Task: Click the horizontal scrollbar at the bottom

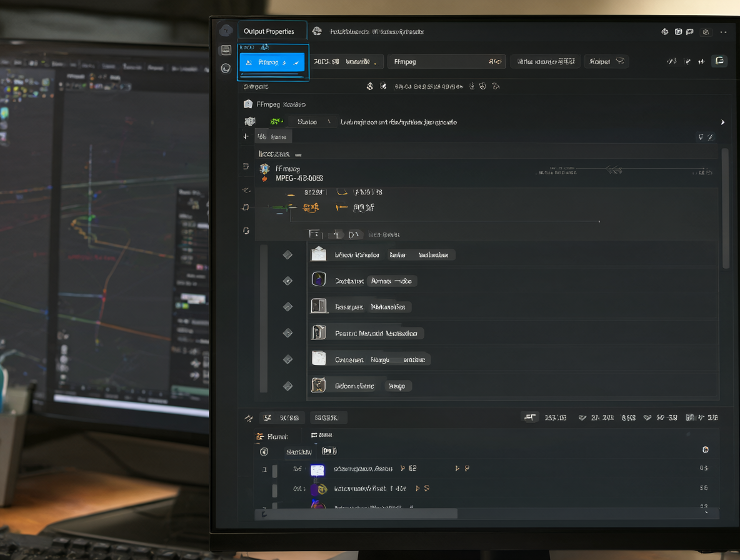Action: tap(356, 514)
